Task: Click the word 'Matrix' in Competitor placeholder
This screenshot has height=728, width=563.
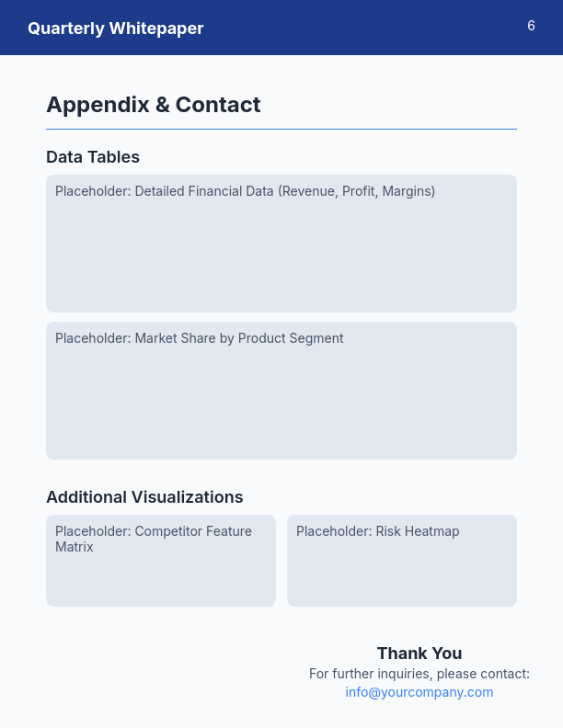Action: (75, 547)
